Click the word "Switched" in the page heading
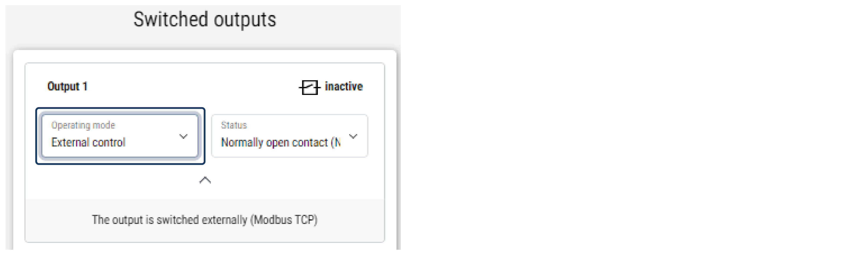The image size is (868, 255). pyautogui.click(x=170, y=19)
